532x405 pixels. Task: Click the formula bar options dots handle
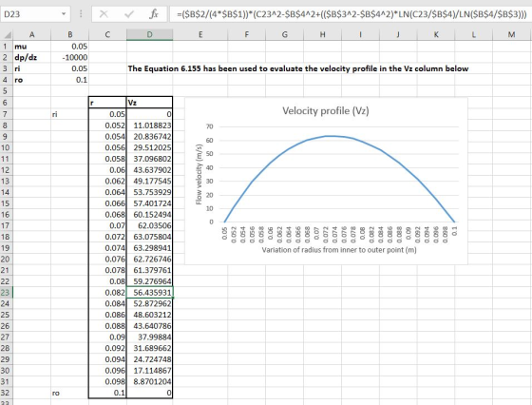(81, 14)
